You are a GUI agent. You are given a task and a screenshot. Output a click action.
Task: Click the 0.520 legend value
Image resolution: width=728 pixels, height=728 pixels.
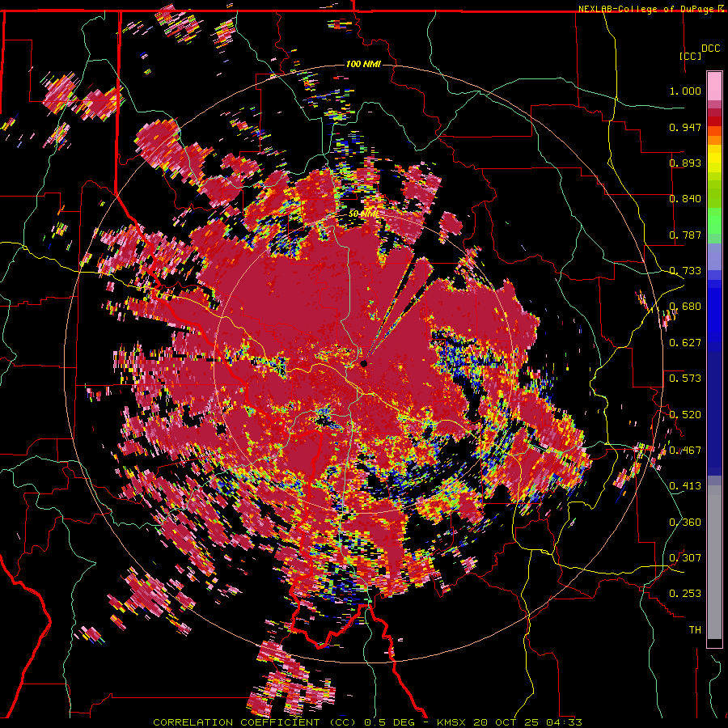click(685, 415)
